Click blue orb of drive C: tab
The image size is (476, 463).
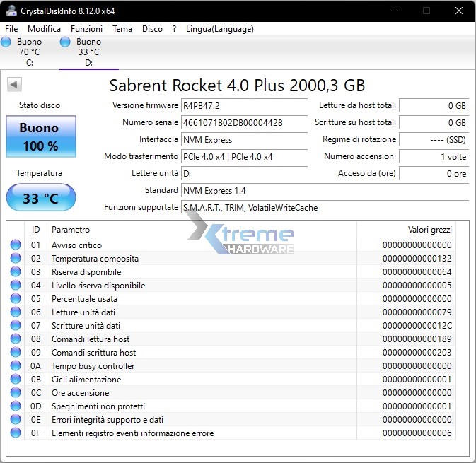[x=6, y=42]
